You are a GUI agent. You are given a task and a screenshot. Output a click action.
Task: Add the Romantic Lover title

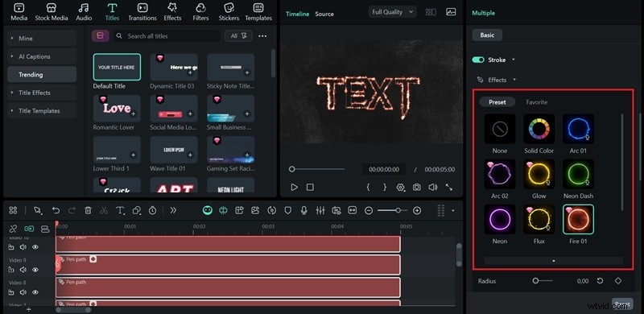click(133, 114)
